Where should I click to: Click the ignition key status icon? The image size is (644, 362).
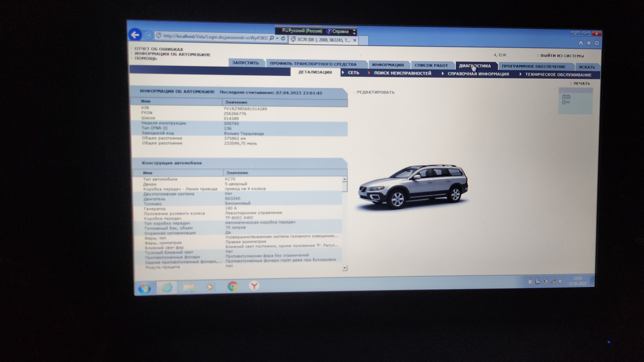point(566,102)
